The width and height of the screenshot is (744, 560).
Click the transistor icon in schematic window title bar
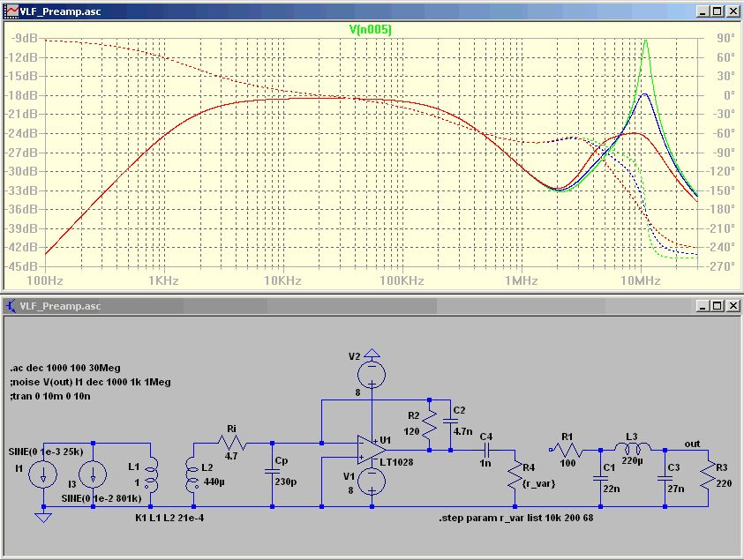[x=11, y=306]
